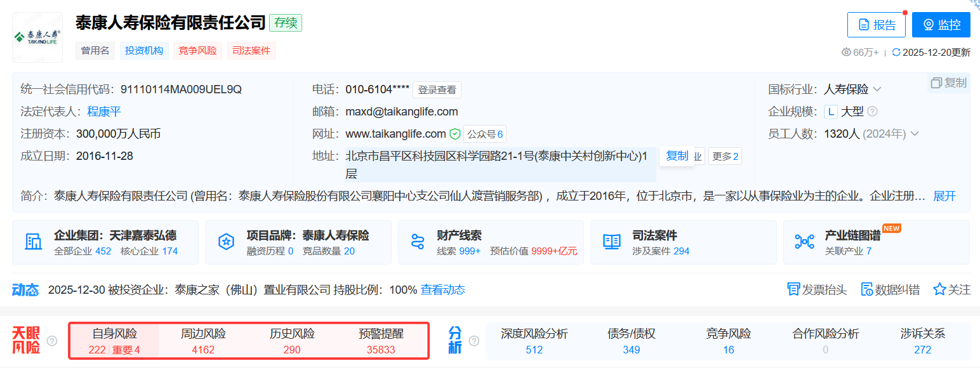
Task: Expand the company introduction via 展开
Action: point(945,197)
